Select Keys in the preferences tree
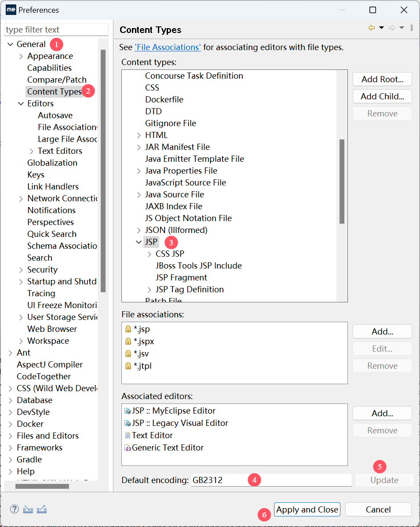Viewport: 420px width, 527px height. coord(36,174)
